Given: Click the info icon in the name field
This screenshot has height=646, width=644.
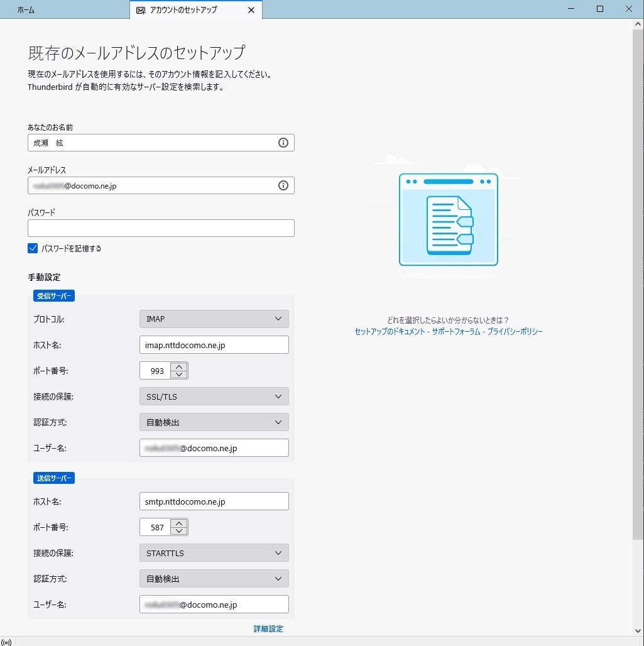Looking at the screenshot, I should point(283,143).
